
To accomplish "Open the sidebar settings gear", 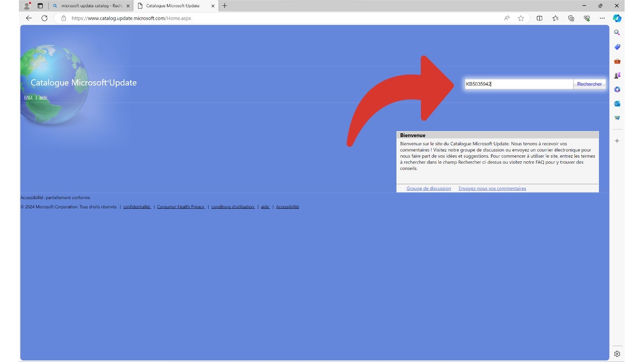I will [x=617, y=354].
